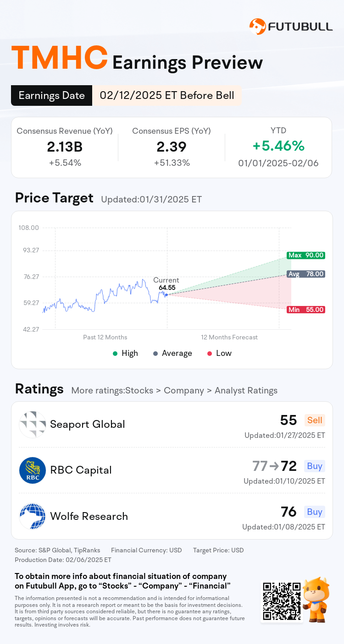
Task: Click the Sell rating badge
Action: [x=315, y=420]
